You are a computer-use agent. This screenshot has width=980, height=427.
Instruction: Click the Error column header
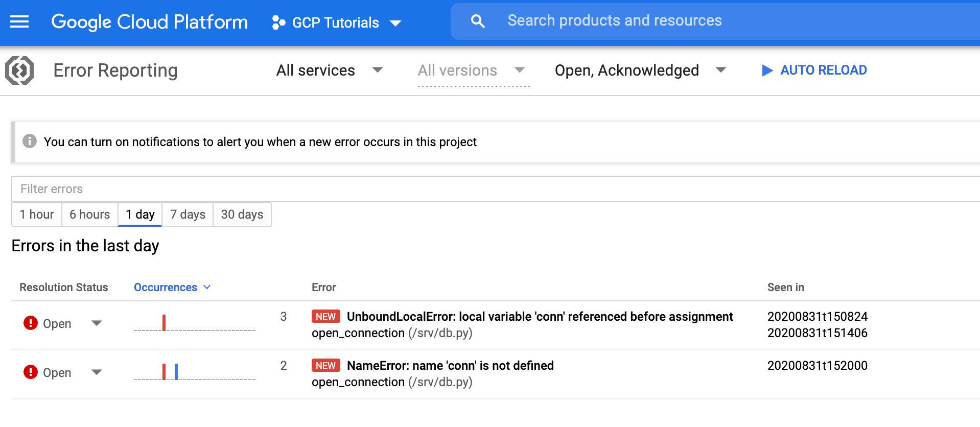click(x=324, y=288)
